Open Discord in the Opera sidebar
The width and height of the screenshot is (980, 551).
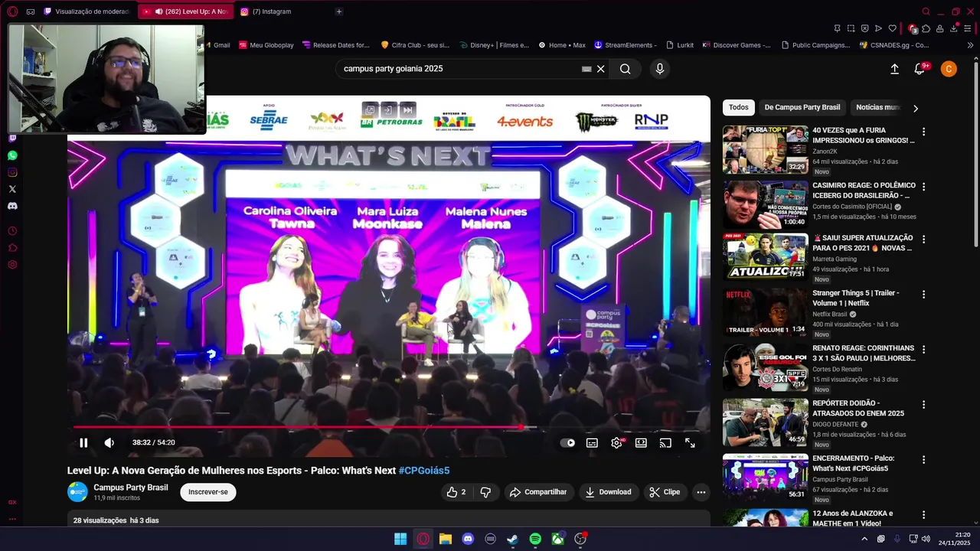pyautogui.click(x=12, y=206)
